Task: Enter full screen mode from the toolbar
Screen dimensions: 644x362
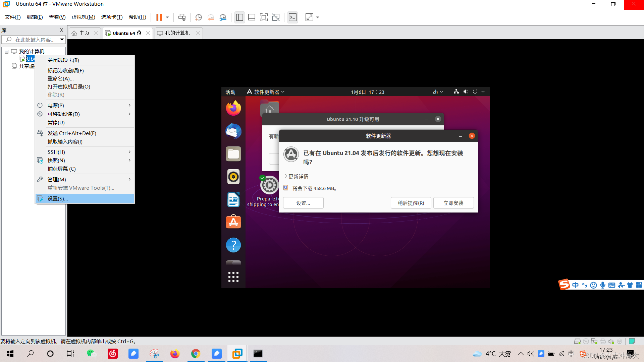Action: [264, 17]
